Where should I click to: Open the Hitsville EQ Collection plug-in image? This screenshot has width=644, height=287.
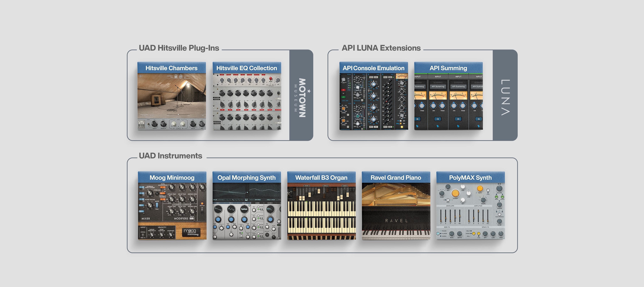click(x=247, y=101)
